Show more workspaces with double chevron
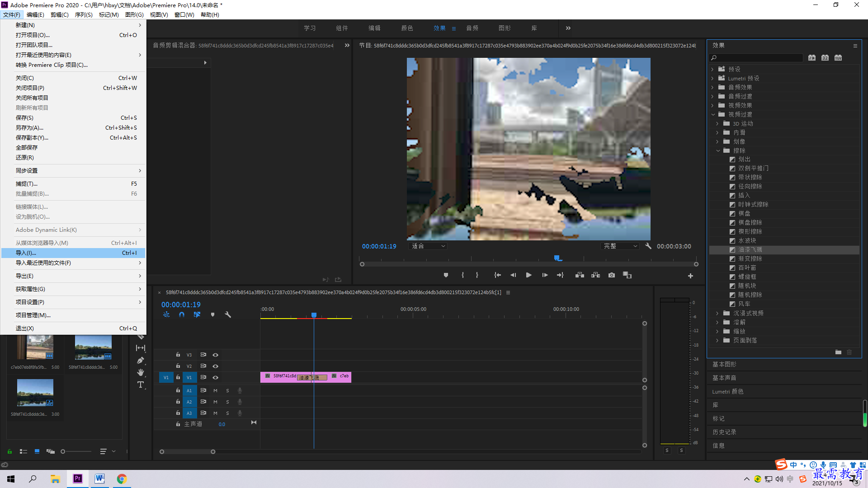Screen dimensions: 868x488 pyautogui.click(x=568, y=28)
